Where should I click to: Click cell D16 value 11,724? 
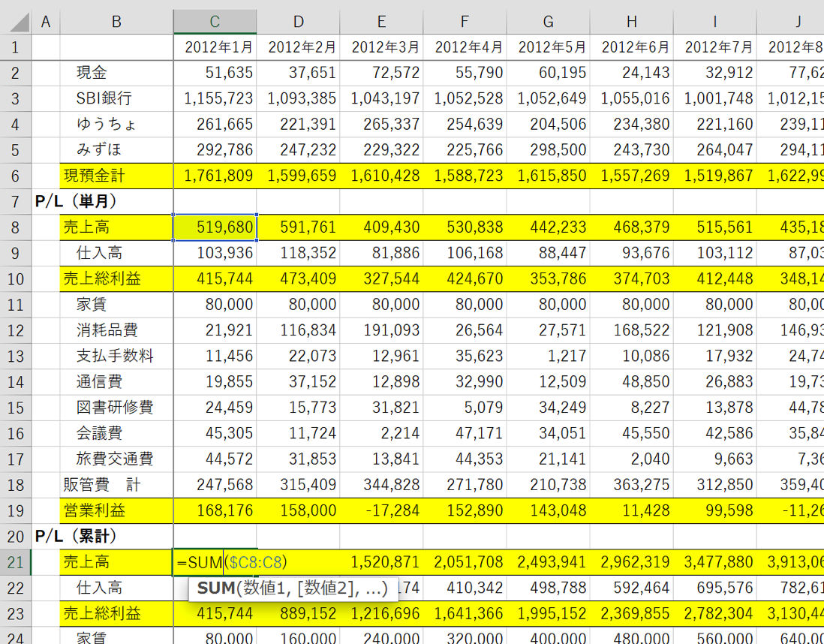(299, 433)
